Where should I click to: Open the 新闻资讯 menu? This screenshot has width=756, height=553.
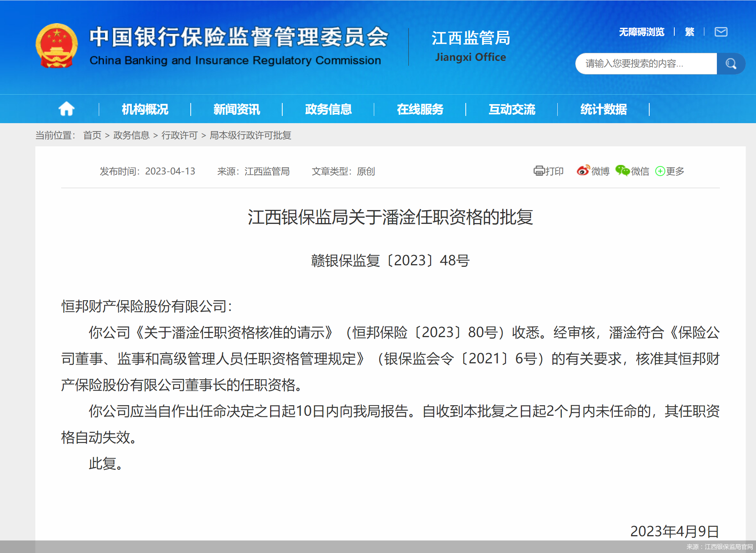[x=236, y=109]
